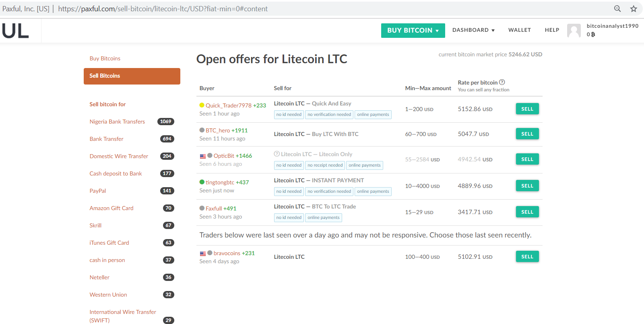This screenshot has height=324, width=644.
Task: Select Amazon Gift Card method
Action: click(111, 208)
